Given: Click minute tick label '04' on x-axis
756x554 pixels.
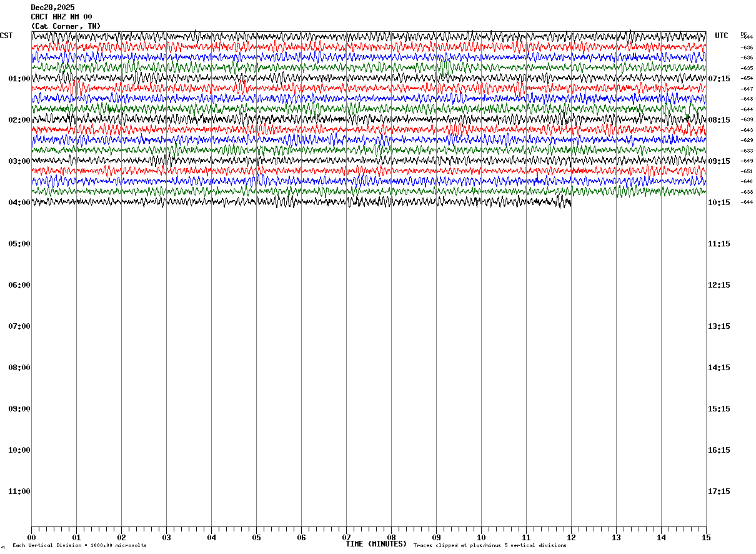Looking at the screenshot, I should pos(211,538).
